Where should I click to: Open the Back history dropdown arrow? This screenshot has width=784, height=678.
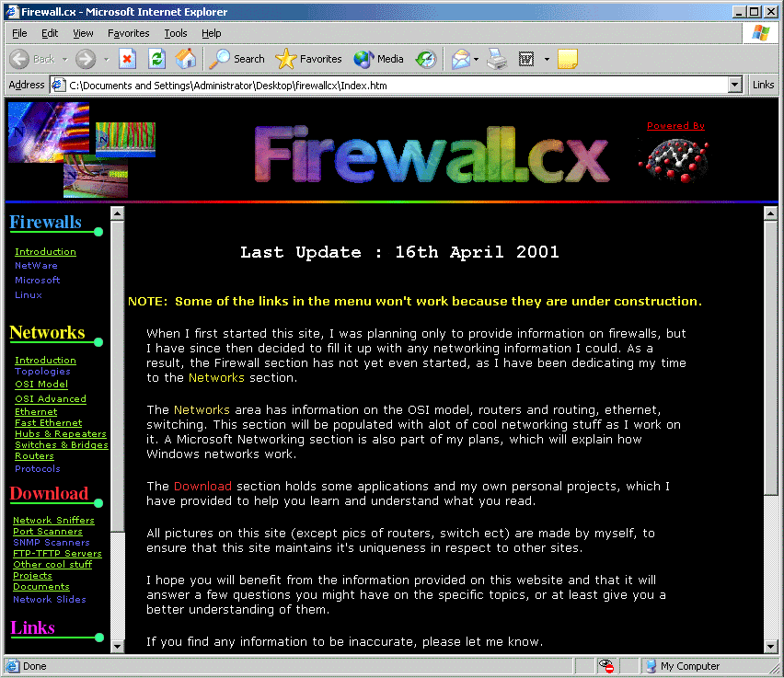[x=65, y=60]
